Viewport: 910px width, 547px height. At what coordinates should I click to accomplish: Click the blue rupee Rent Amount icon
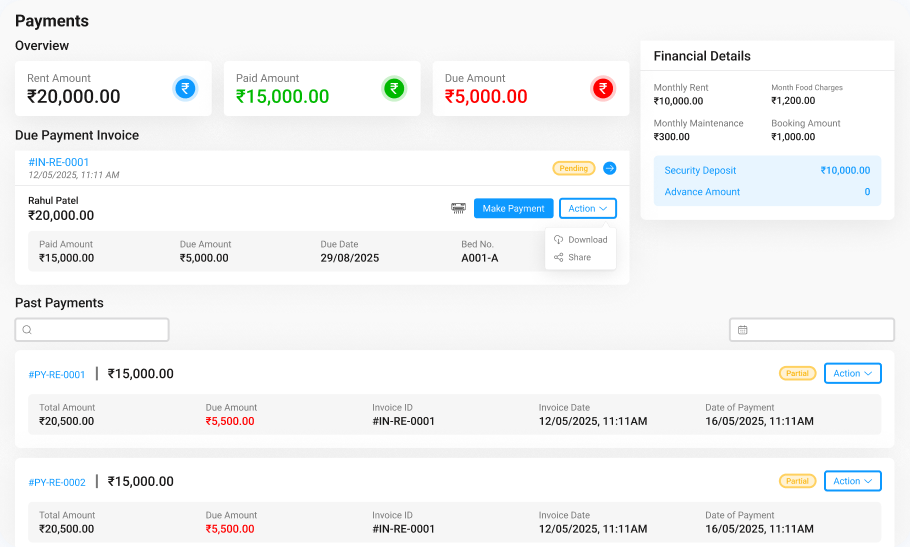pos(185,89)
